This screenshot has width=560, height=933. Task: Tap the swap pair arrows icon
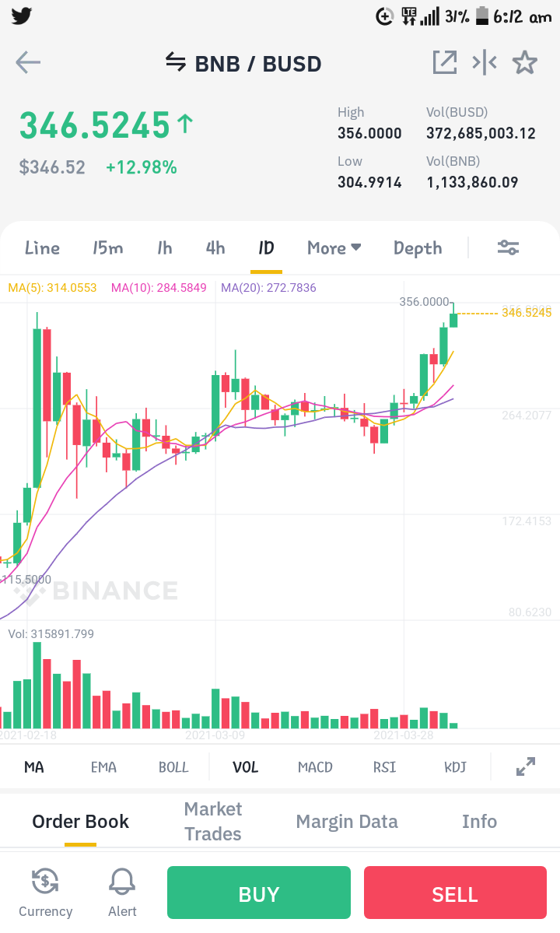(175, 62)
